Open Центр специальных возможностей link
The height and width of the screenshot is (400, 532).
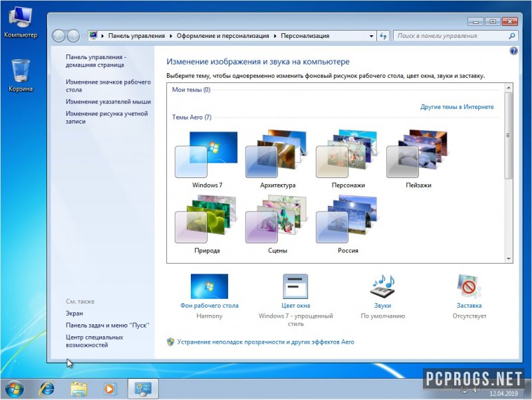(x=94, y=341)
